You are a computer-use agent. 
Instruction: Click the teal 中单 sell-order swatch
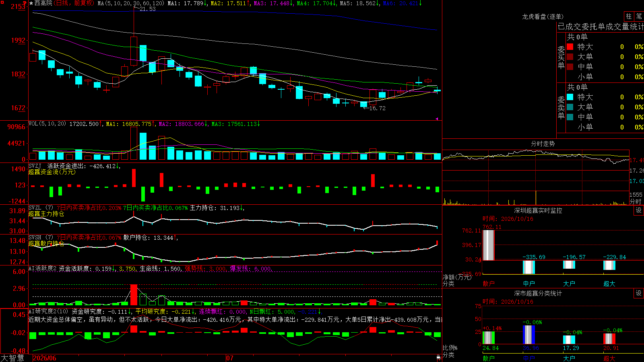coord(570,117)
